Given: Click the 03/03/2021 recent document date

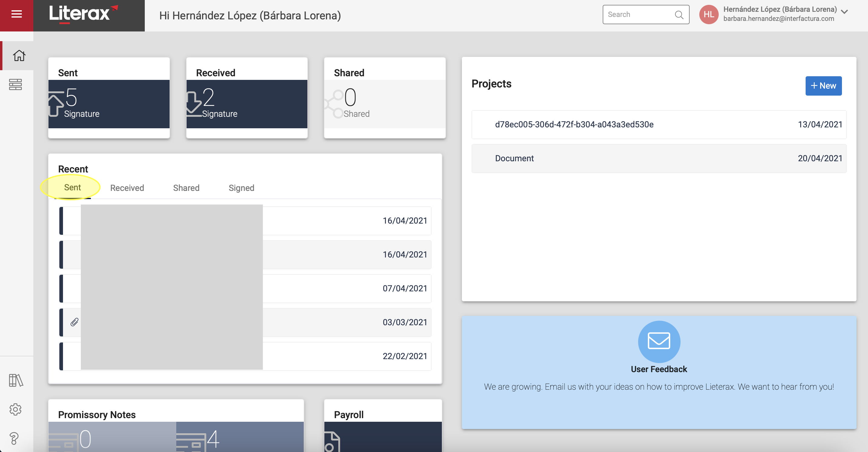Looking at the screenshot, I should [x=405, y=323].
